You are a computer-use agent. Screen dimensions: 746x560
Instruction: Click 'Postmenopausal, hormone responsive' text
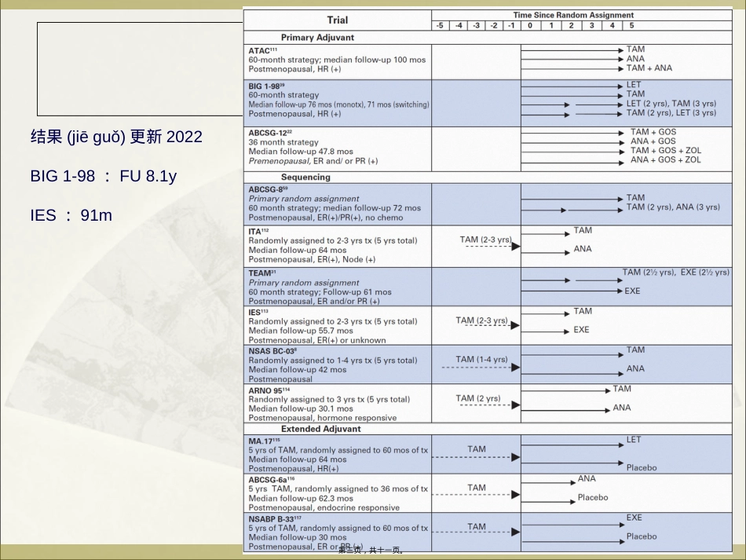(x=323, y=418)
